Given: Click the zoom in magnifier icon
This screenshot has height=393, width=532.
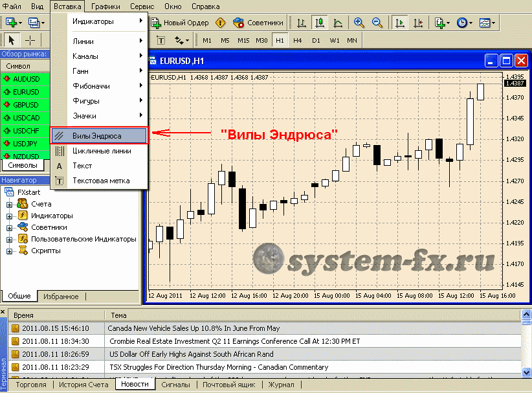Looking at the screenshot, I should coord(359,23).
